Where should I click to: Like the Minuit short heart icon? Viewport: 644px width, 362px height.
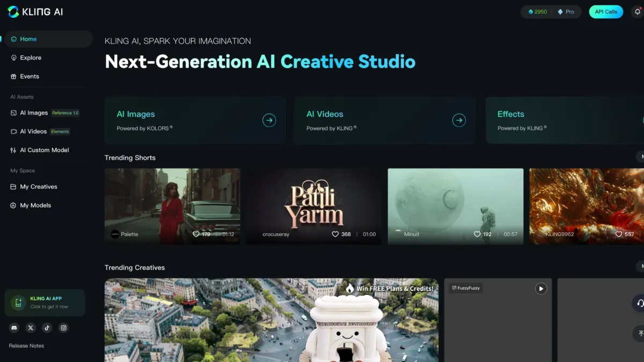point(477,234)
